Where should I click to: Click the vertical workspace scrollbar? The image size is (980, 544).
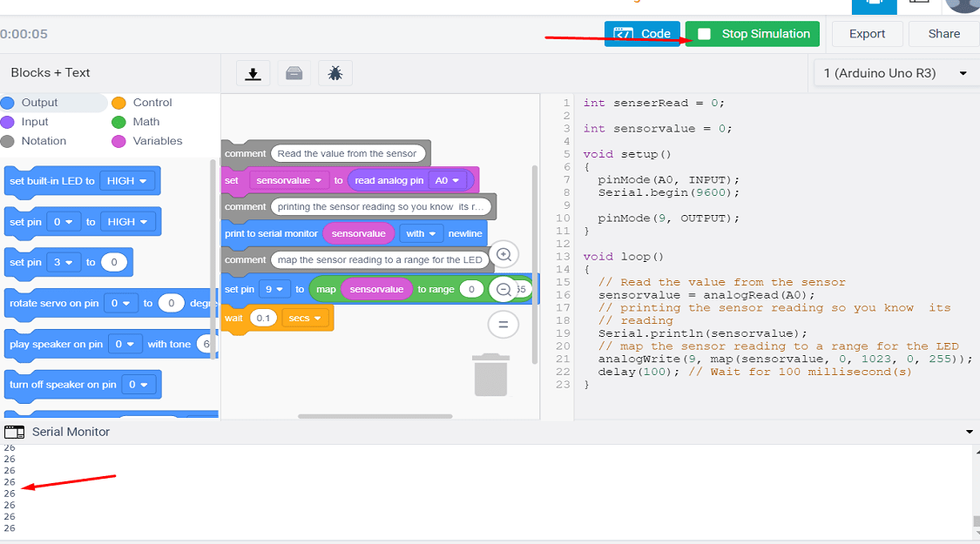click(534, 265)
